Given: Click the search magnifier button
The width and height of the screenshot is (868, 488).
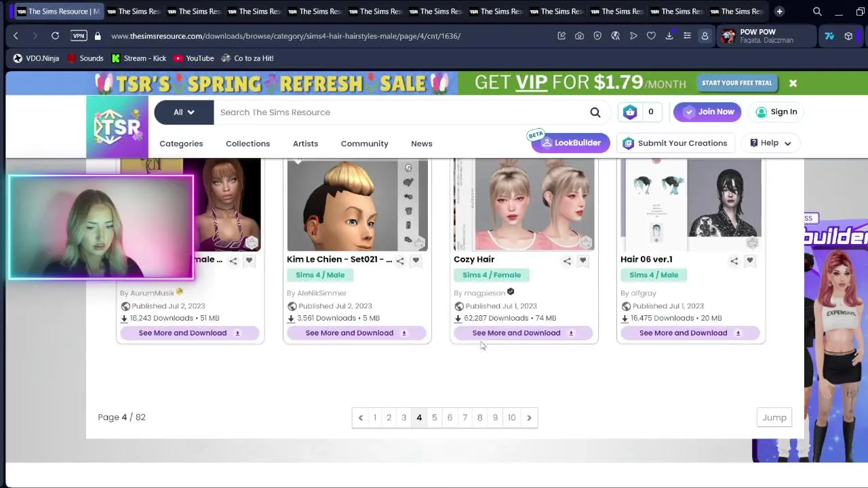Looking at the screenshot, I should coord(595,113).
